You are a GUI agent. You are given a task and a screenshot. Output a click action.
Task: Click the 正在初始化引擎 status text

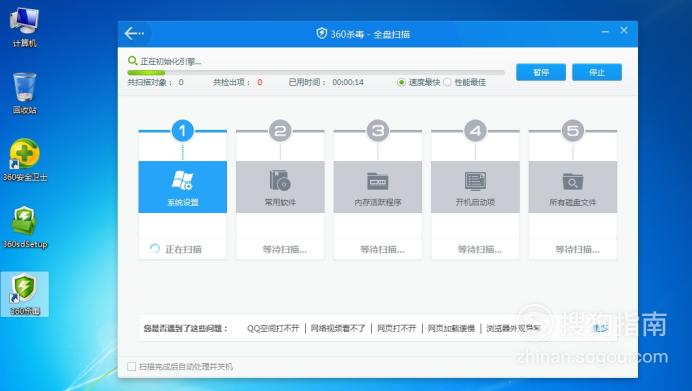tap(171, 61)
